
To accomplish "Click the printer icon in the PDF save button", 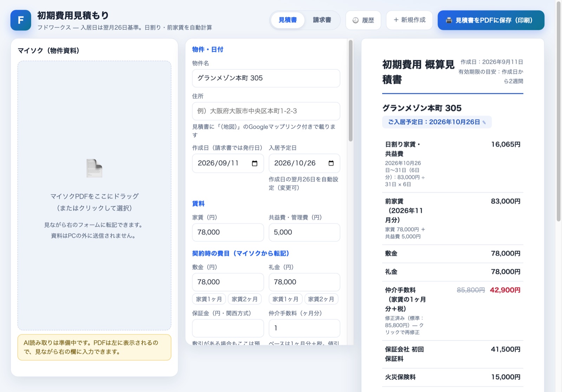I will pos(449,20).
